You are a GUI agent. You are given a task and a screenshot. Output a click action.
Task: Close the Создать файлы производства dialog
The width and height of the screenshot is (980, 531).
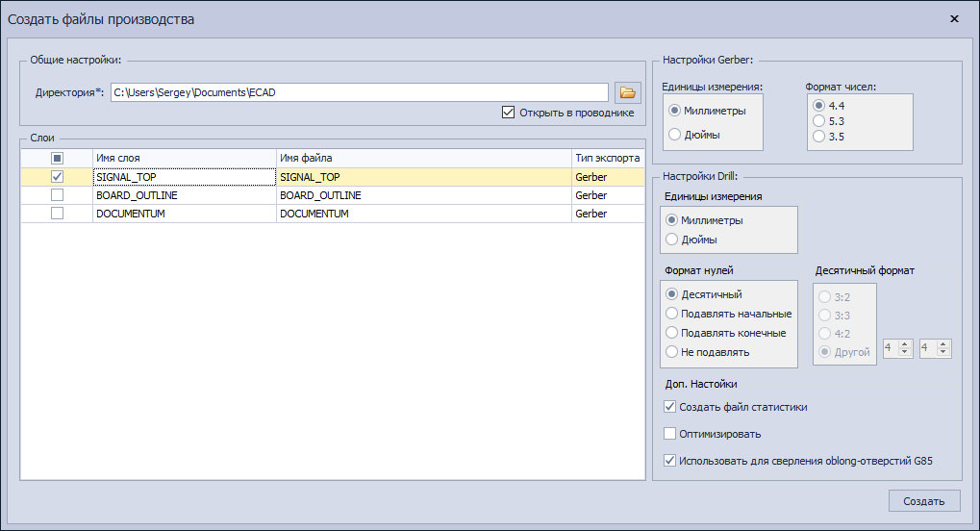pyautogui.click(x=954, y=19)
